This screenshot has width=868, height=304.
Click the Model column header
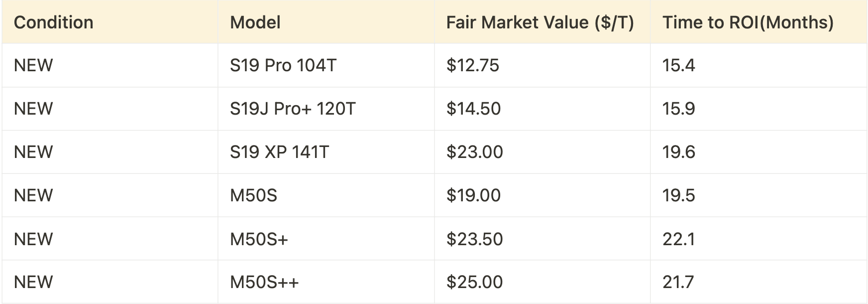326,22
